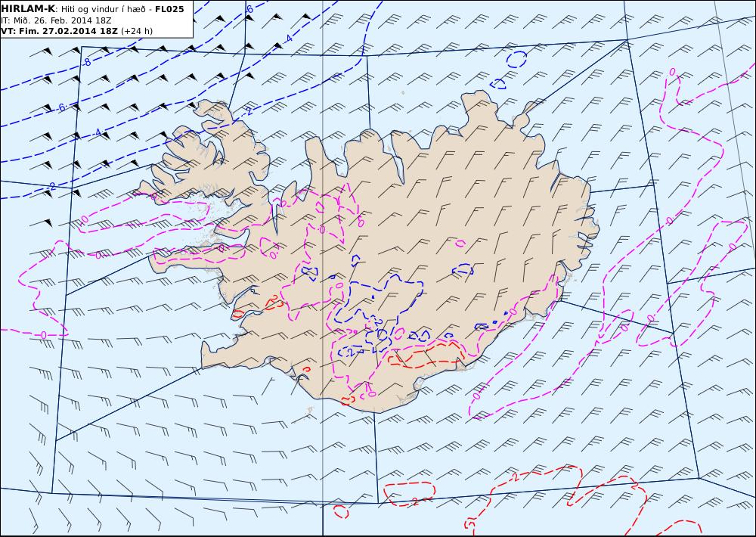This screenshot has height=537, width=756.
Task: Click the HIRLAM-K model name in title box
Action: (29, 9)
